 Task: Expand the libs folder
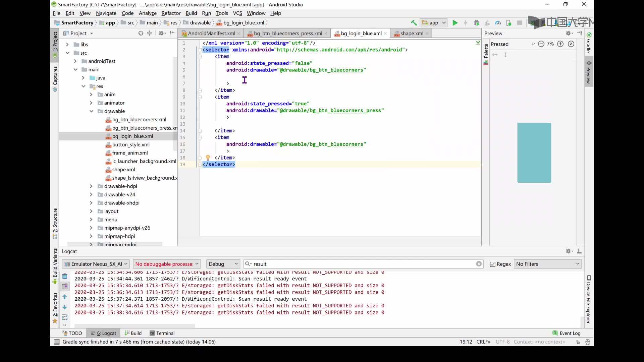coord(67,45)
